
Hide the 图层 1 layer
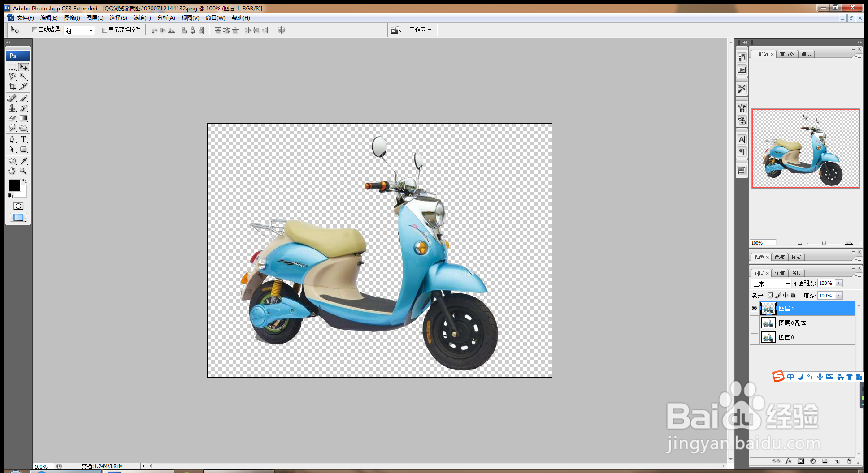click(754, 308)
